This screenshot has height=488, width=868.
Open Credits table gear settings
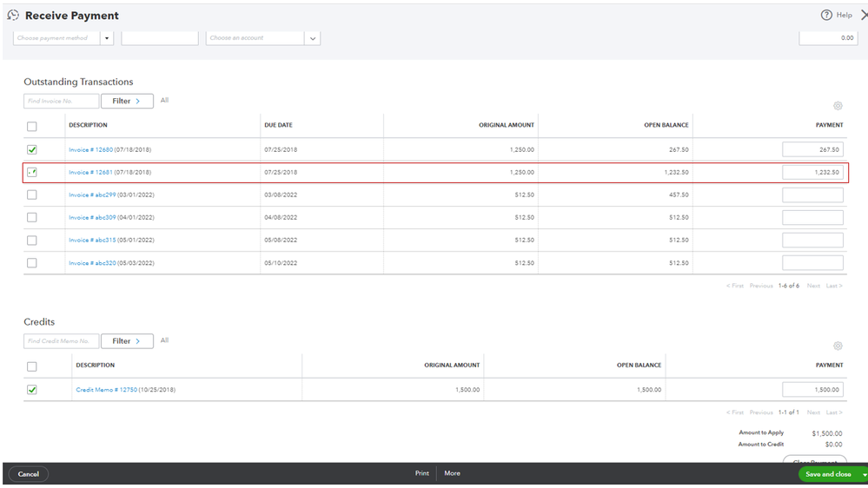tap(838, 346)
